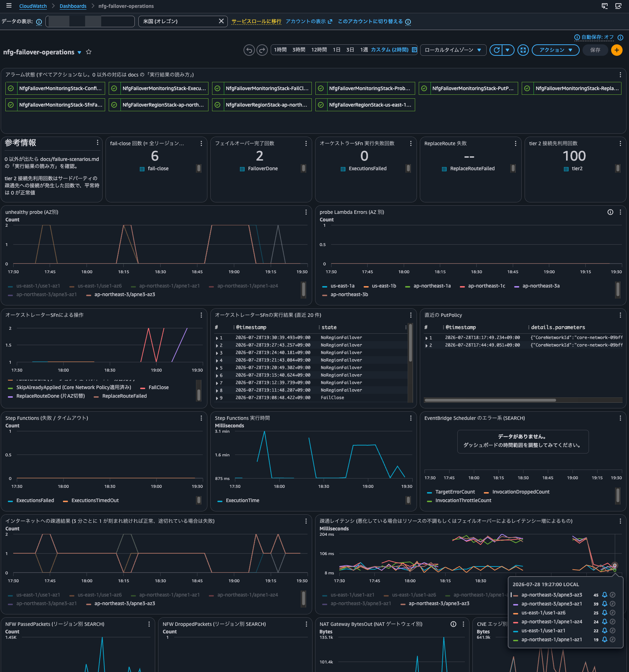The image size is (629, 672).
Task: Open the hamburger navigation menu
Action: (x=9, y=6)
